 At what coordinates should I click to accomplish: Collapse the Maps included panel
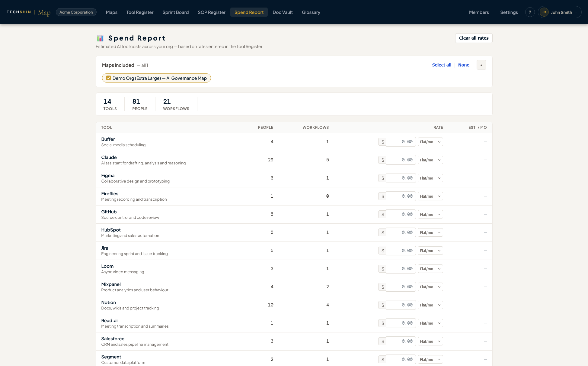tap(481, 65)
